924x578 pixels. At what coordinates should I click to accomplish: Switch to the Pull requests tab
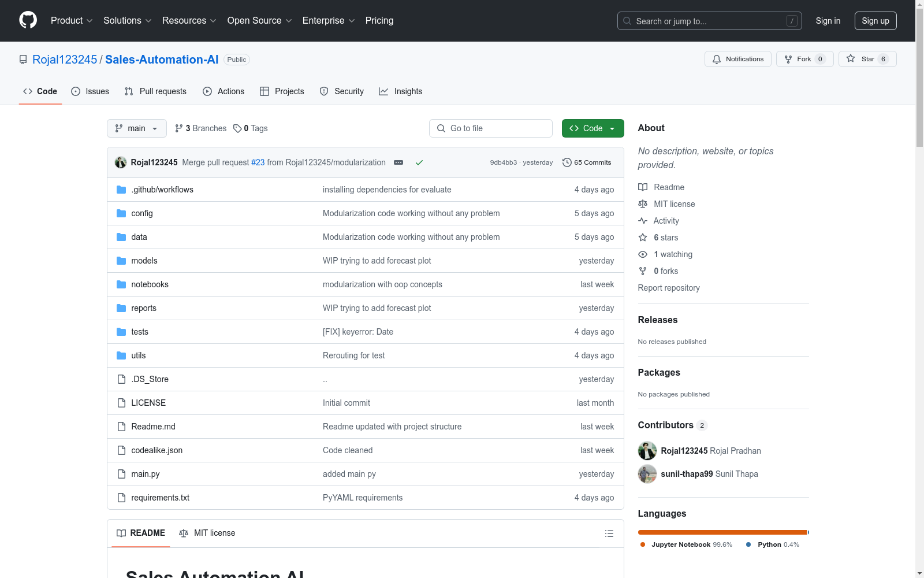[x=155, y=91]
